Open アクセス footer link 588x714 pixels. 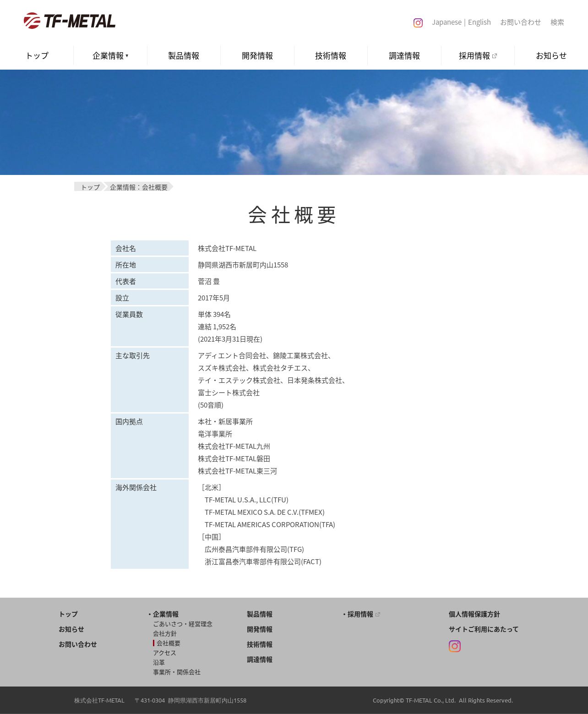(x=164, y=653)
